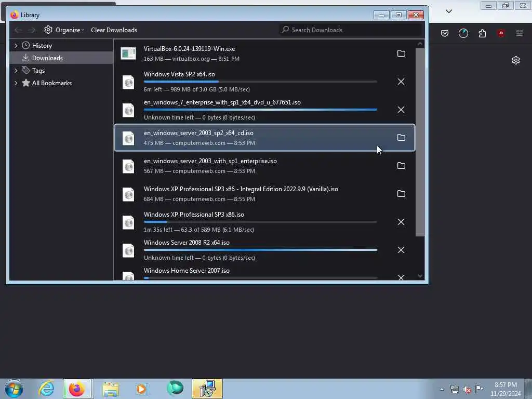Open the Organize menu
This screenshot has width=532, height=399.
(64, 30)
